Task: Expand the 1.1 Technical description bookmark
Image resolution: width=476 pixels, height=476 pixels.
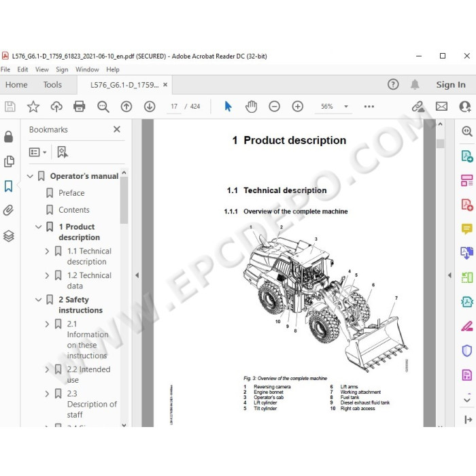Action: 47,251
